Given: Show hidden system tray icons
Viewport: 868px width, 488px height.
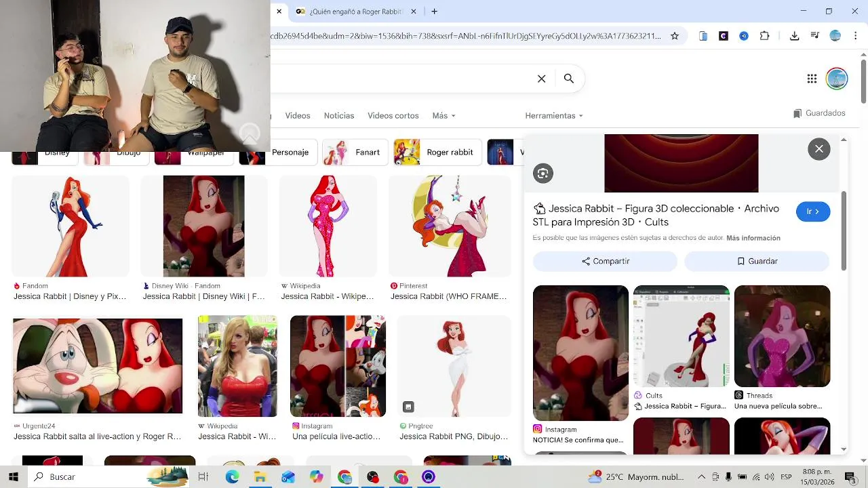Looking at the screenshot, I should pyautogui.click(x=701, y=477).
